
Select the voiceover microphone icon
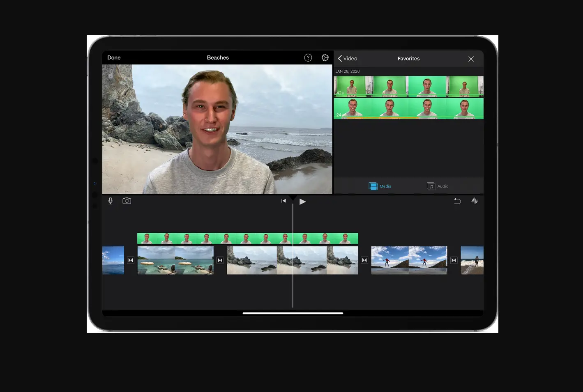110,201
